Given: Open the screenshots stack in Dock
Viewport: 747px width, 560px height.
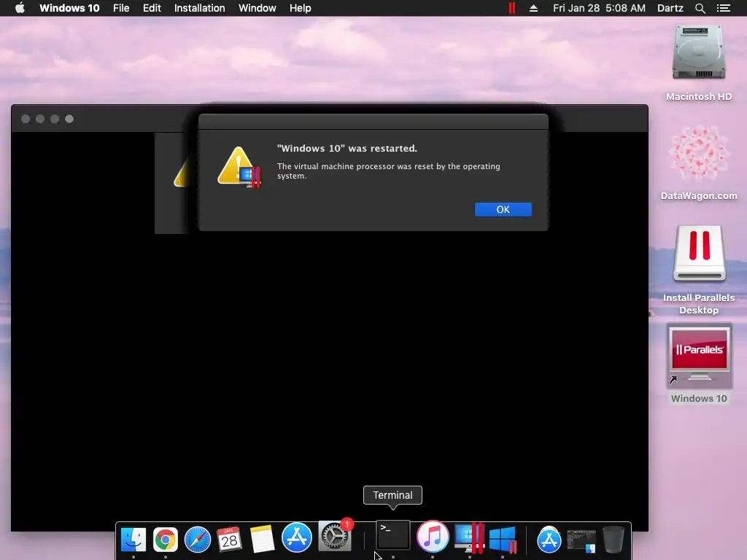Looking at the screenshot, I should (x=581, y=541).
